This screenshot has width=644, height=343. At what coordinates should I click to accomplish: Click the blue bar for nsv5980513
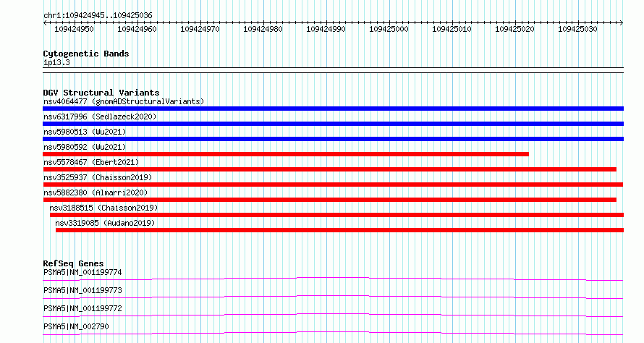pos(333,139)
